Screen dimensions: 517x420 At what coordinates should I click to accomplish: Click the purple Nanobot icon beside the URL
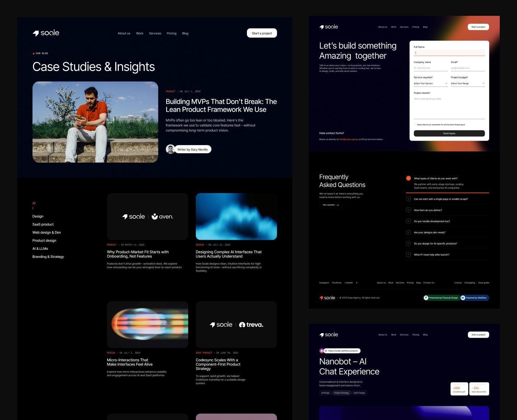click(321, 351)
